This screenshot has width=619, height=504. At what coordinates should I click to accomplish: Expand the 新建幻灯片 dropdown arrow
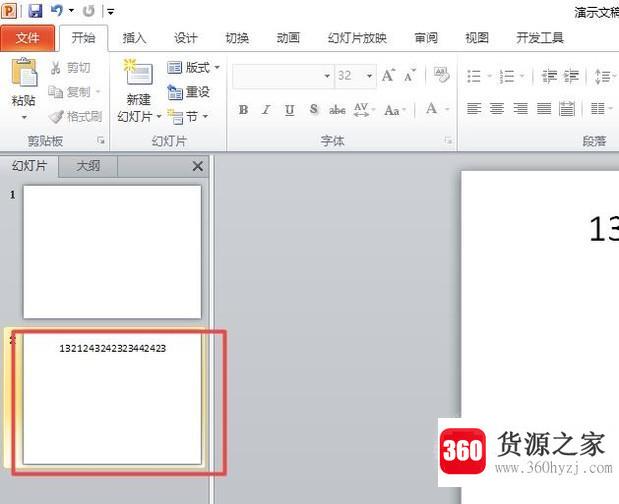click(x=159, y=116)
